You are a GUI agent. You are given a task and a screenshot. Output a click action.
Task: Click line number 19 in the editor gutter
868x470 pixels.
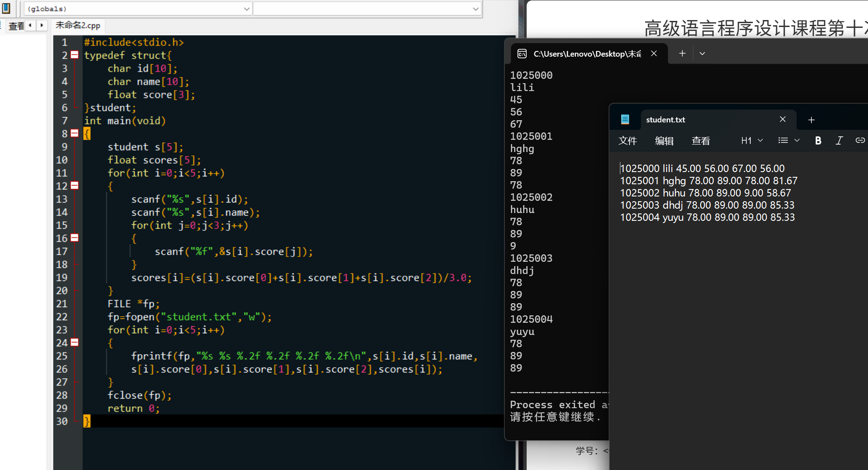(62, 277)
